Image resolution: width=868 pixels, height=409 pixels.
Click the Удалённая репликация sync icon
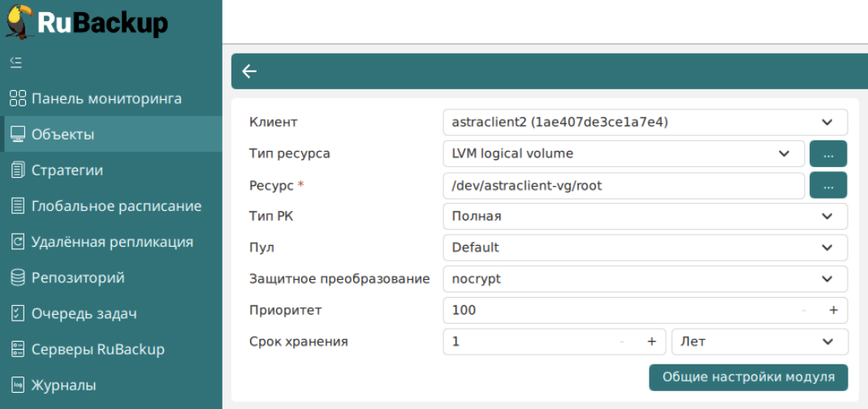coord(18,242)
